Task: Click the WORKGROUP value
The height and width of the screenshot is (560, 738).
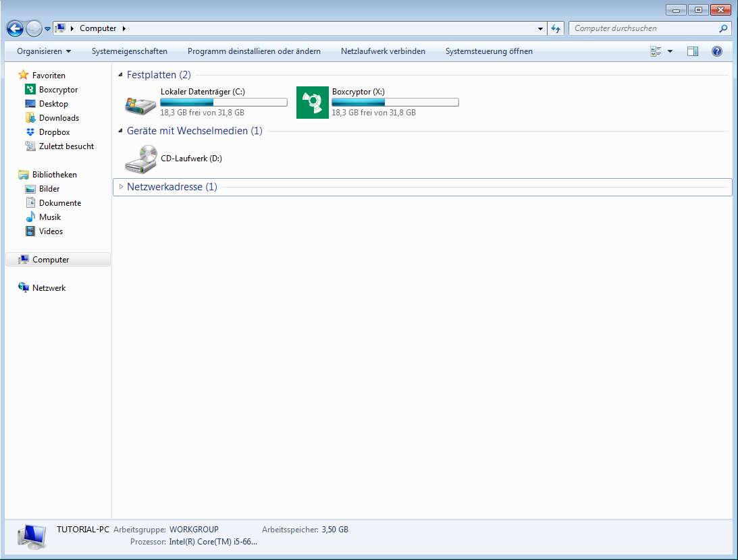Action: (194, 530)
